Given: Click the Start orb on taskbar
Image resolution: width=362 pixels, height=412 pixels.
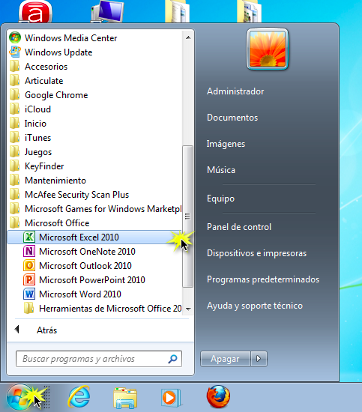Looking at the screenshot, I should pyautogui.click(x=19, y=397).
